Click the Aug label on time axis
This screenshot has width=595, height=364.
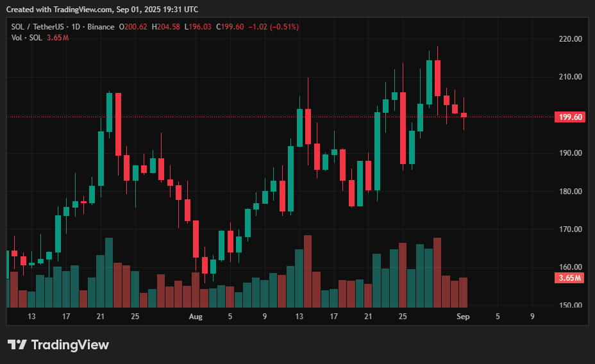click(196, 317)
